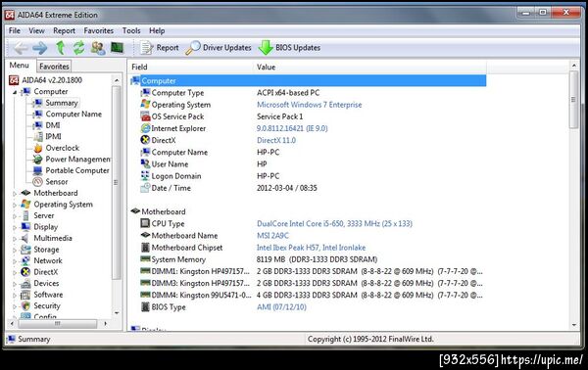Expand the Server tree node
The image size is (588, 370).
pyautogui.click(x=15, y=216)
